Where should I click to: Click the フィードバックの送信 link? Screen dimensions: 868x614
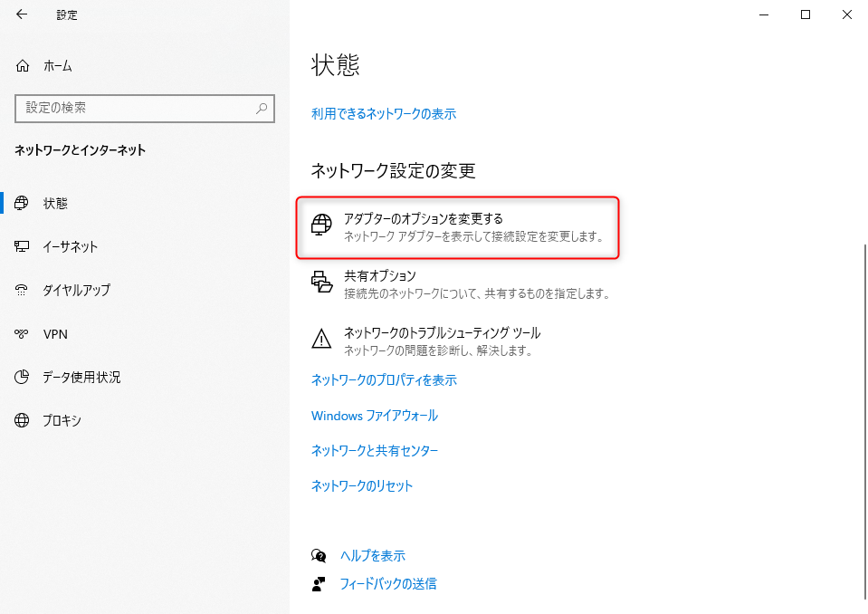point(388,583)
